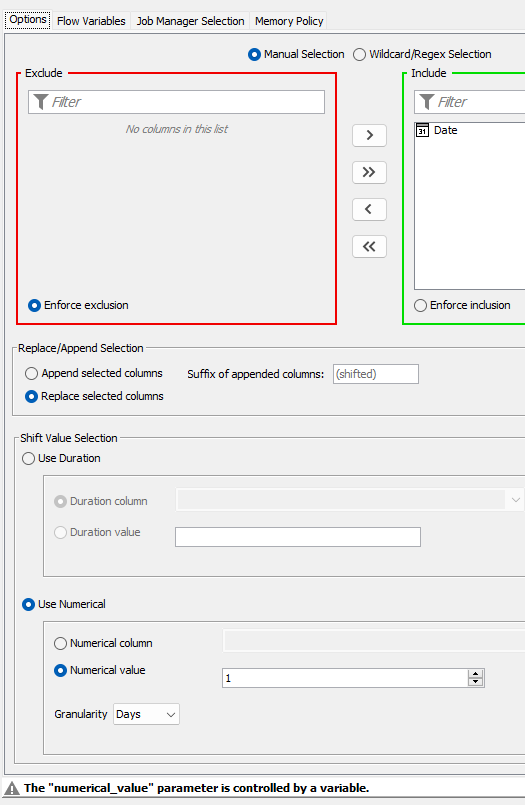Open the Numerical column combo box
The width and height of the screenshot is (525, 805).
pyautogui.click(x=374, y=641)
